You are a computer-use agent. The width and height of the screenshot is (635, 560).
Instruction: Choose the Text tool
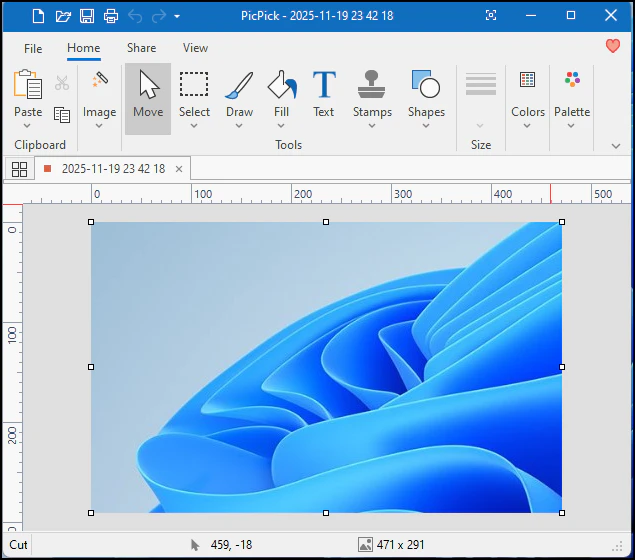pos(323,96)
